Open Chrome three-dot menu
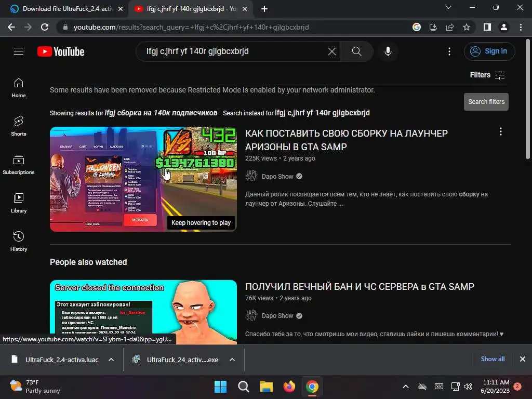The height and width of the screenshot is (399, 532). coord(521,27)
